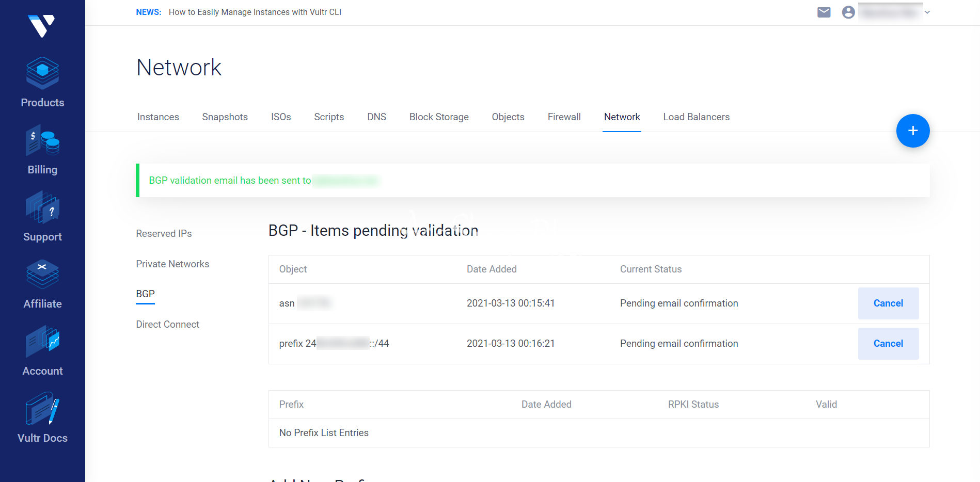
Task: Click the BGP - Items pending validation heading
Action: [373, 231]
